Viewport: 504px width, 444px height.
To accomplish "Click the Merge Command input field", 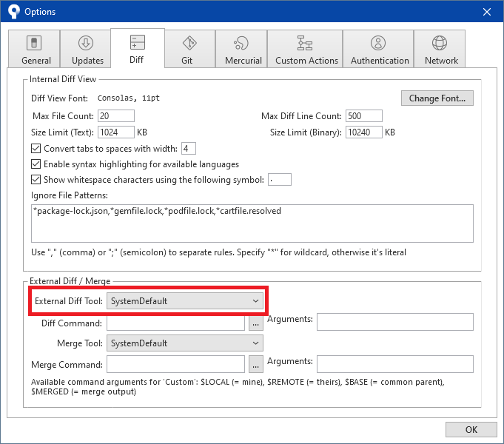I will pos(175,364).
